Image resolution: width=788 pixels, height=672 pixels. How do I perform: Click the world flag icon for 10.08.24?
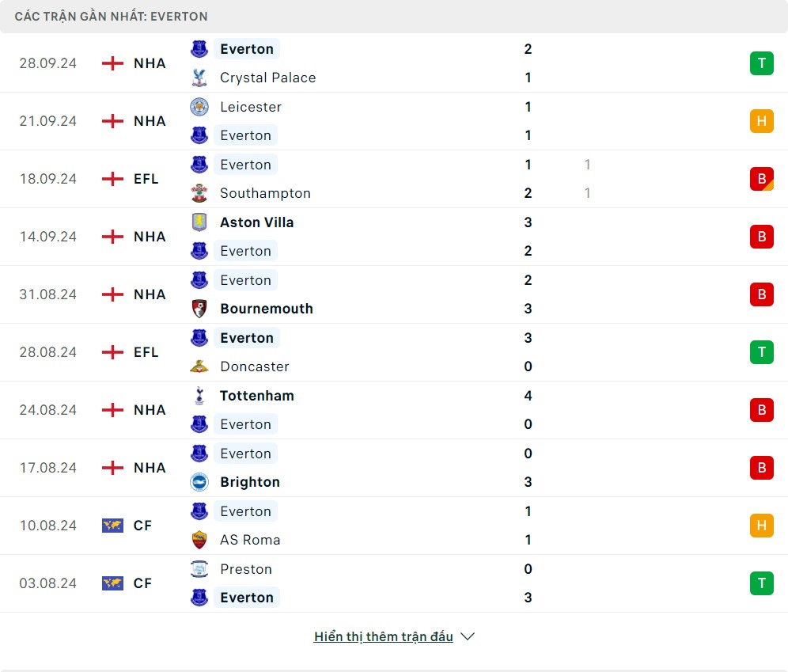113,526
